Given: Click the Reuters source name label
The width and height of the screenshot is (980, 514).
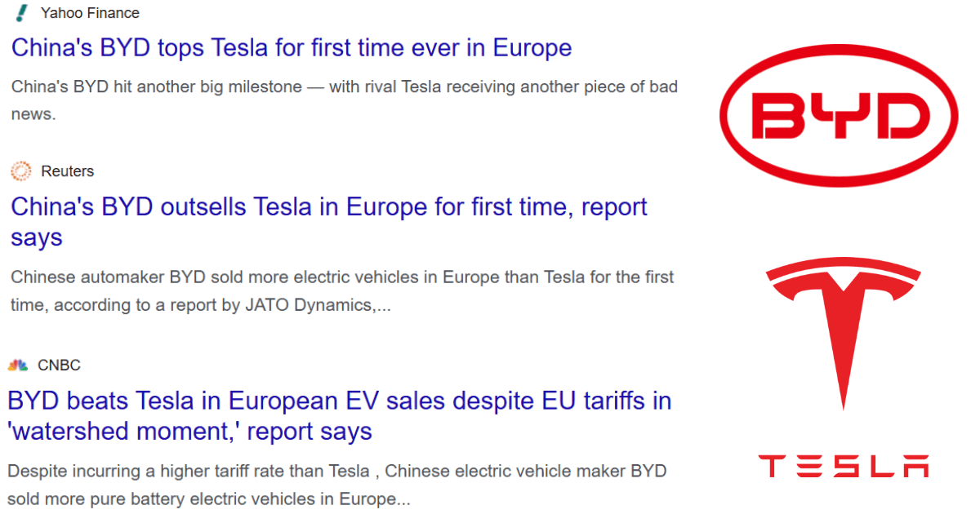Looking at the screenshot, I should coord(68,171).
